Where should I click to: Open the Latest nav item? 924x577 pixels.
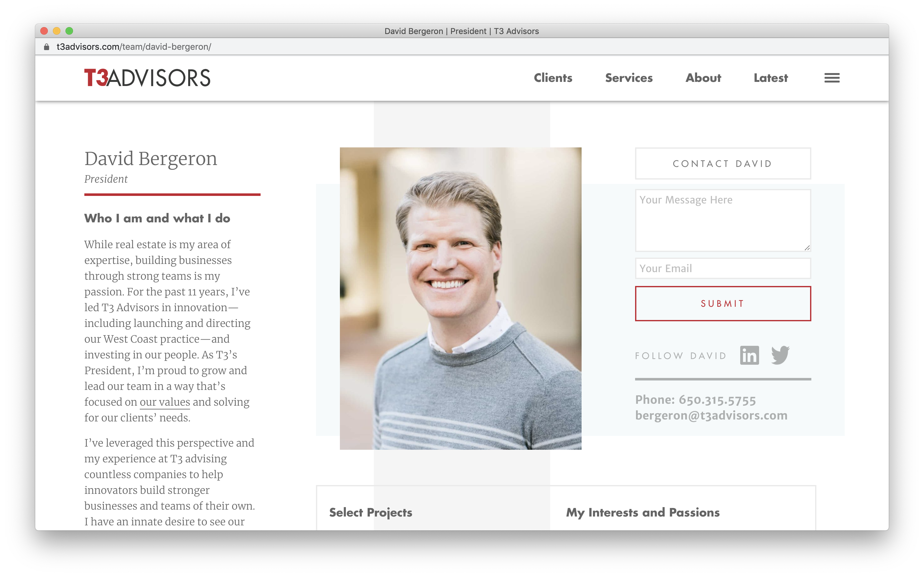tap(771, 78)
